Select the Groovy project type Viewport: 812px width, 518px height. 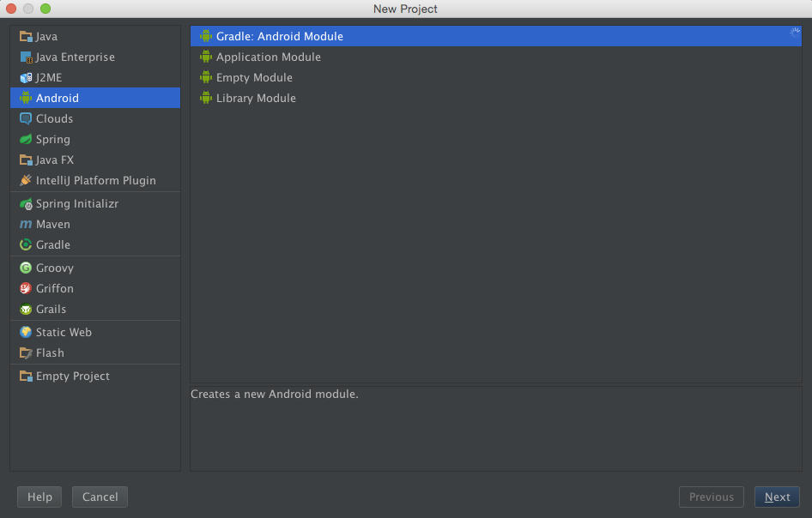pyautogui.click(x=95, y=268)
